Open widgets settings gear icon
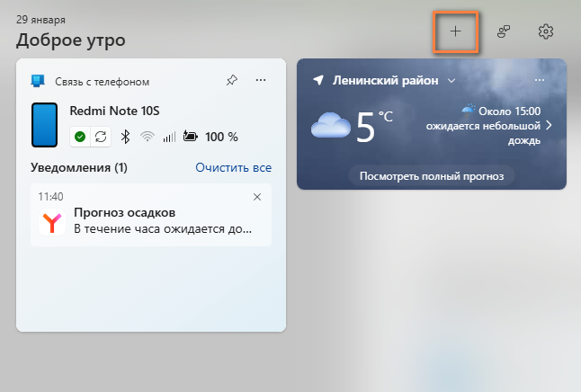 [x=546, y=31]
